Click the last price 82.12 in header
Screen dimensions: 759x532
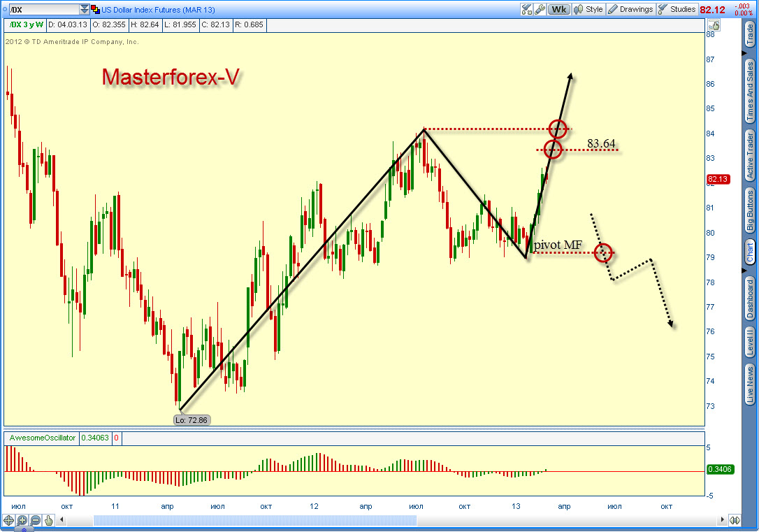click(x=713, y=10)
